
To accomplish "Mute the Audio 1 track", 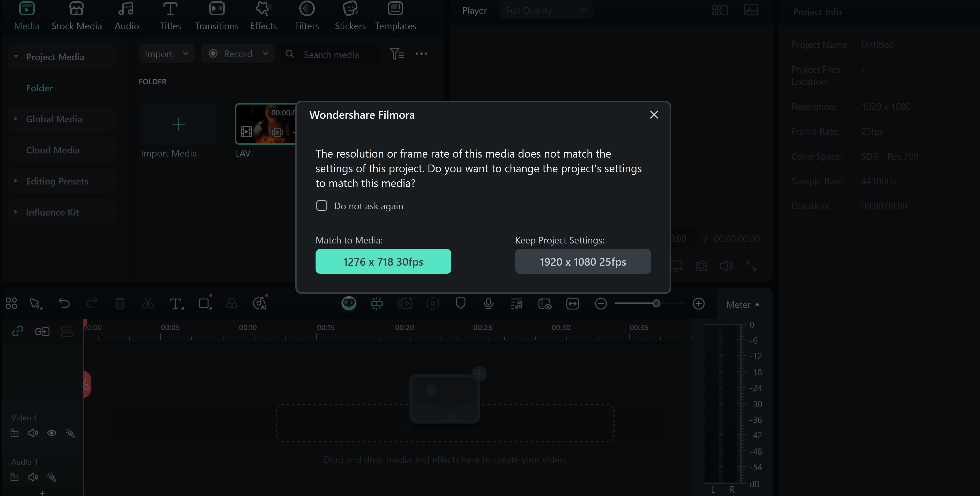I will point(33,477).
